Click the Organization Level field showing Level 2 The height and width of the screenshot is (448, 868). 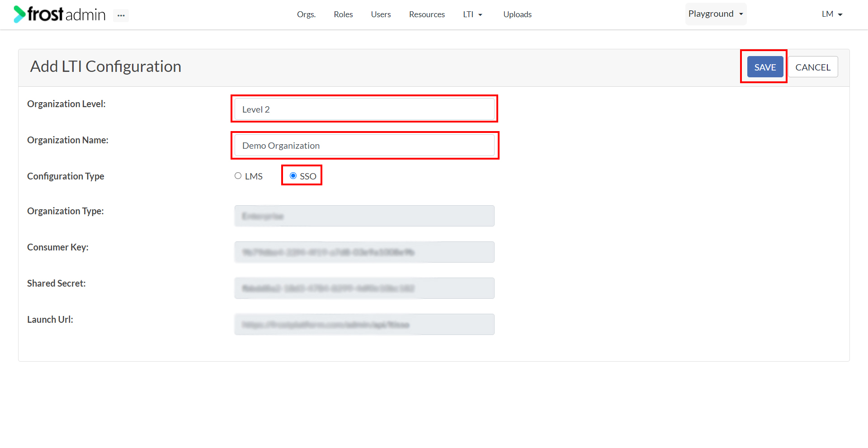(x=364, y=109)
